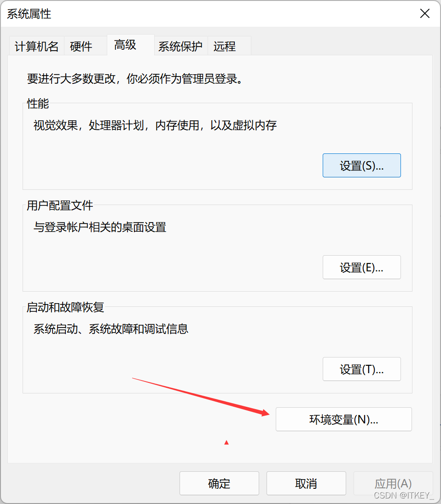Click the 环境变量(N)... button

pos(344,419)
